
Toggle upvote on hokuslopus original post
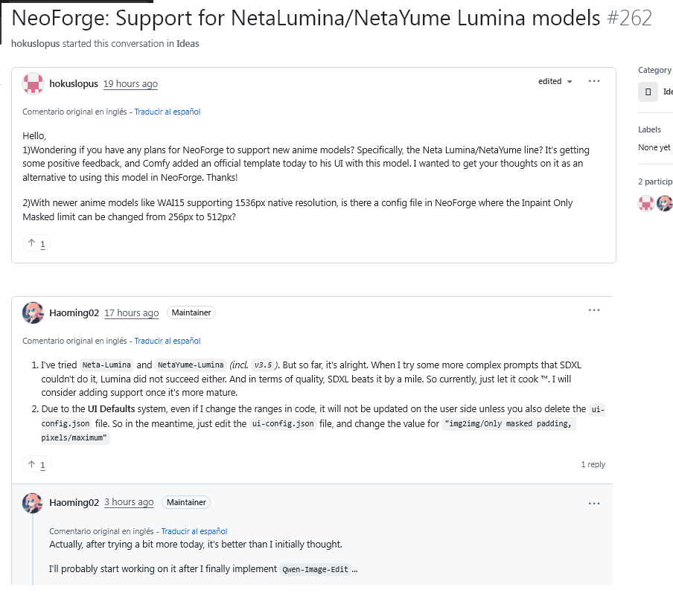(36, 244)
